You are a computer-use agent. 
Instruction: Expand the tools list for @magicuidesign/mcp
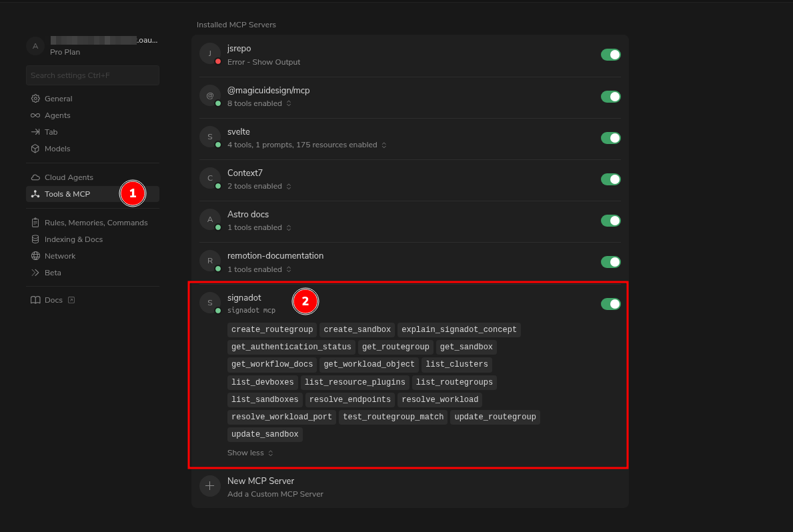(x=288, y=103)
